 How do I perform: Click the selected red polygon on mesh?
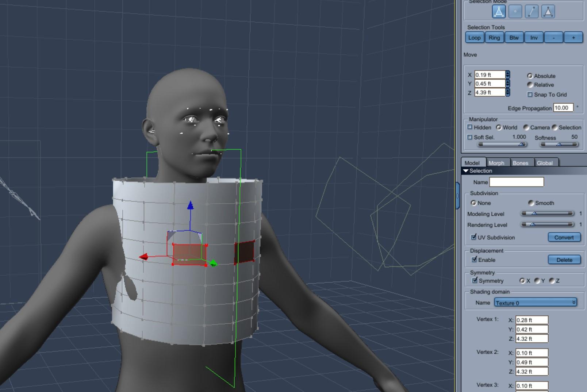(189, 254)
